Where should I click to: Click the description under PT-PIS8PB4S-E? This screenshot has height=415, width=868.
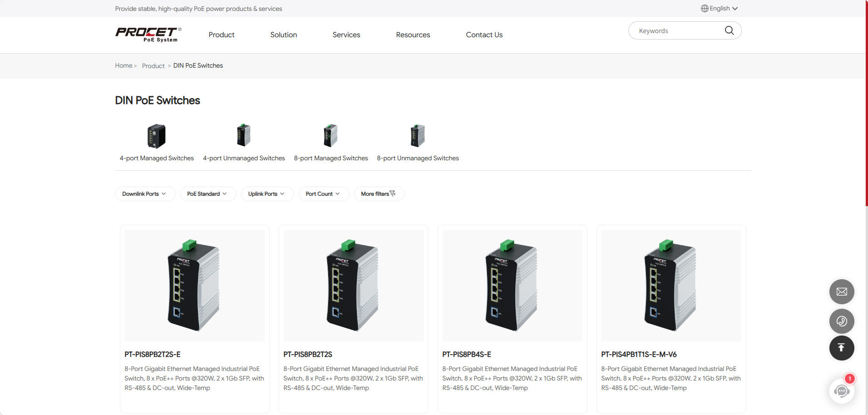coord(512,378)
